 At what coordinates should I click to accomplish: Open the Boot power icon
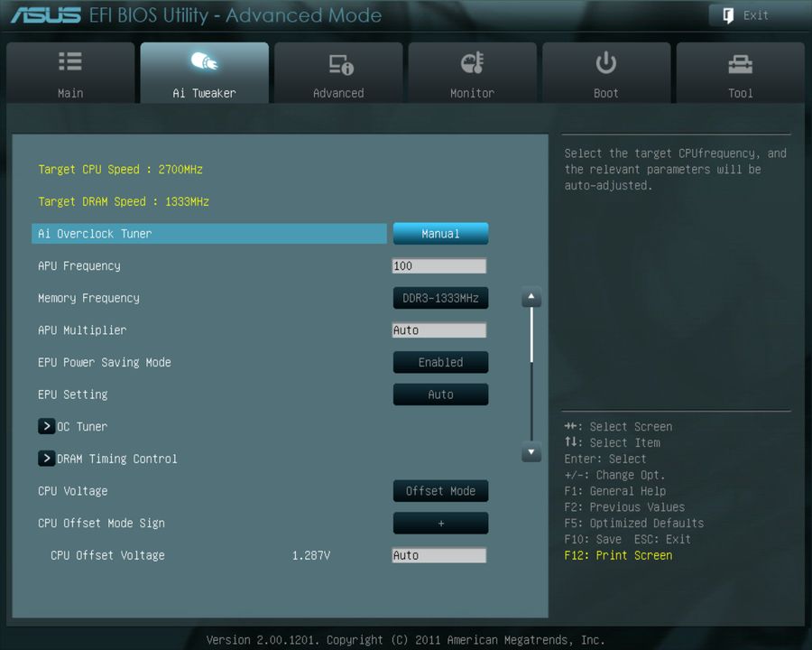(605, 61)
